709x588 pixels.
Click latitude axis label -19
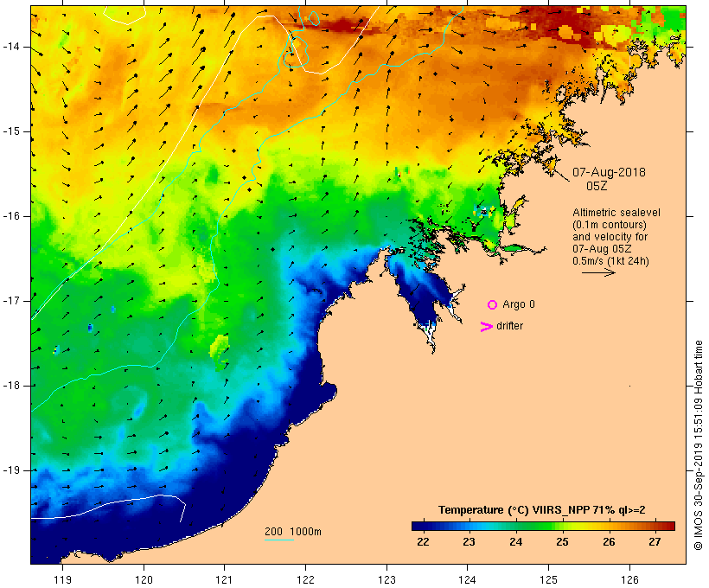click(11, 470)
